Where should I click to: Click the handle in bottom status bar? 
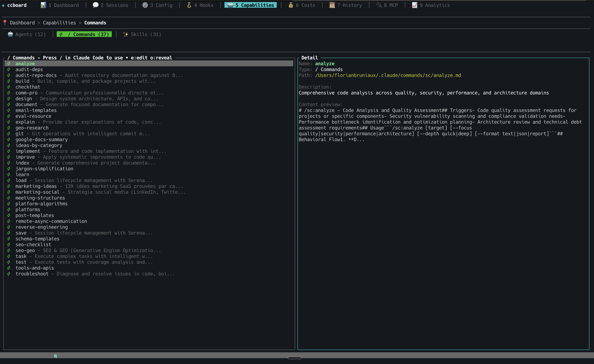coord(294,358)
